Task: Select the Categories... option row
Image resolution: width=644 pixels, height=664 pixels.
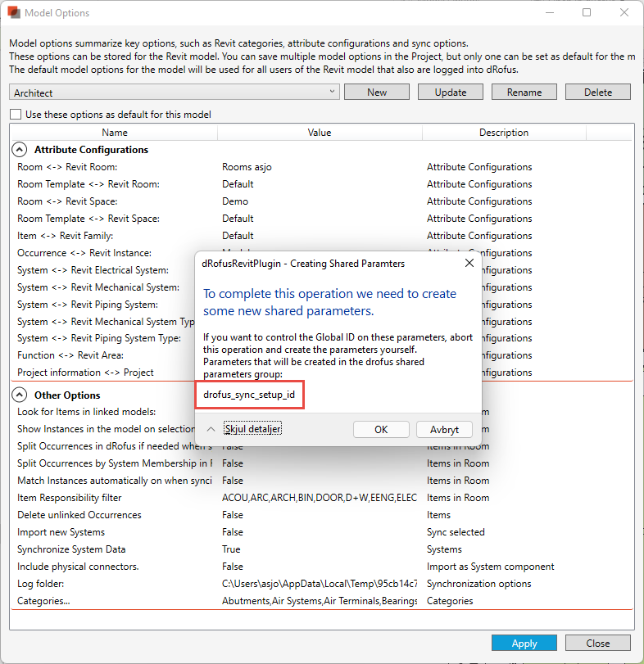Action: (43, 601)
